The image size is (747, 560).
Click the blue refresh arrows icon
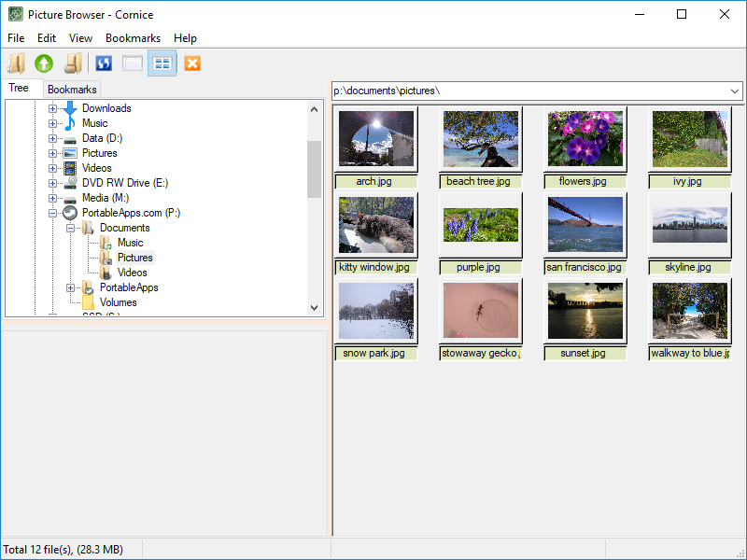(105, 63)
